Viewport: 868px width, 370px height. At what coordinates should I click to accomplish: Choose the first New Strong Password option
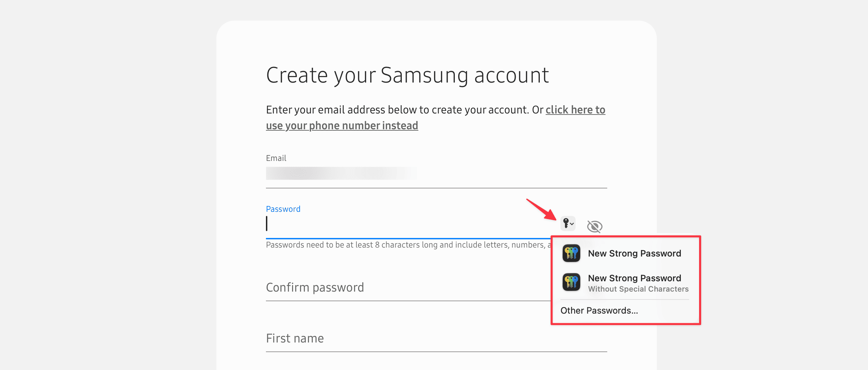(634, 253)
